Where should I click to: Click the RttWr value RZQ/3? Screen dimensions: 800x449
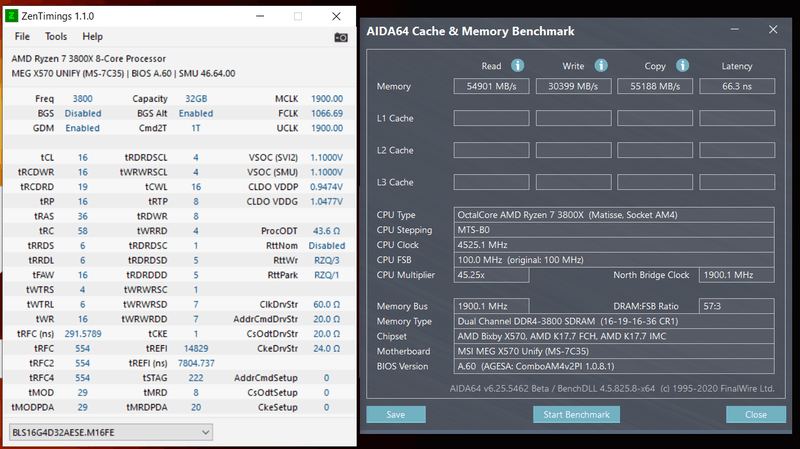327,260
